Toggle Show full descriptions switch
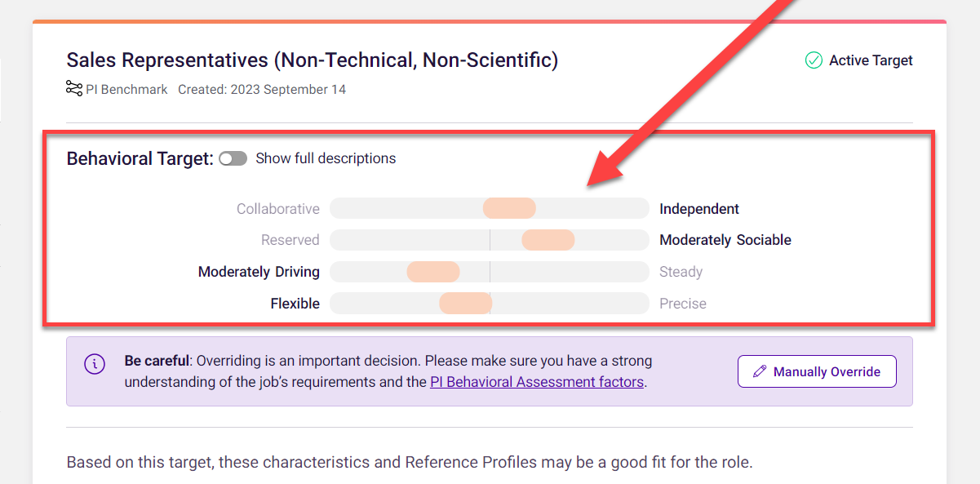 pos(233,158)
